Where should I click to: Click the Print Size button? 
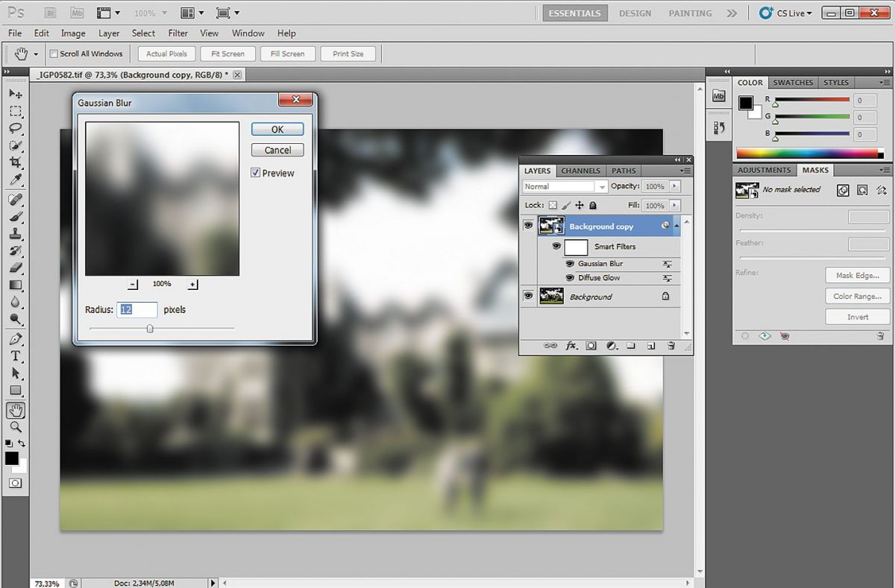348,54
